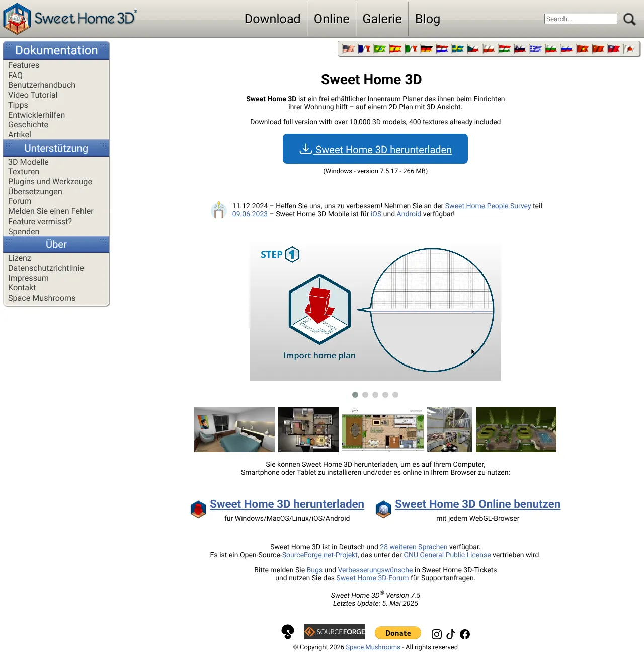Open Plugins und Werkzeuge in sidebar

pos(50,182)
